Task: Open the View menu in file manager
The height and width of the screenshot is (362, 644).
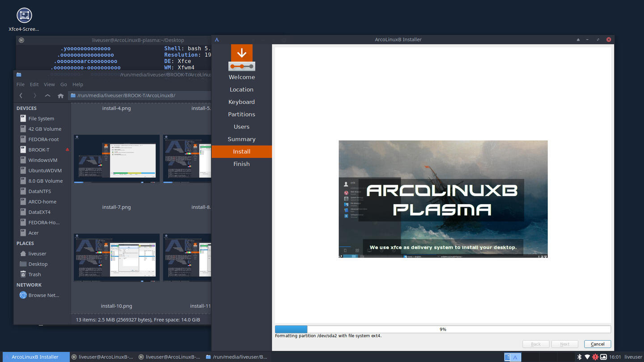Action: [x=49, y=84]
